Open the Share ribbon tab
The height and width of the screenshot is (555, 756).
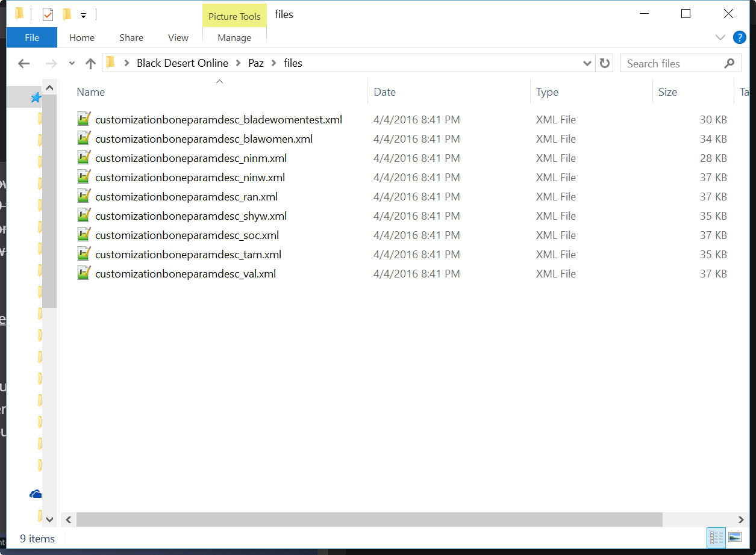click(131, 37)
